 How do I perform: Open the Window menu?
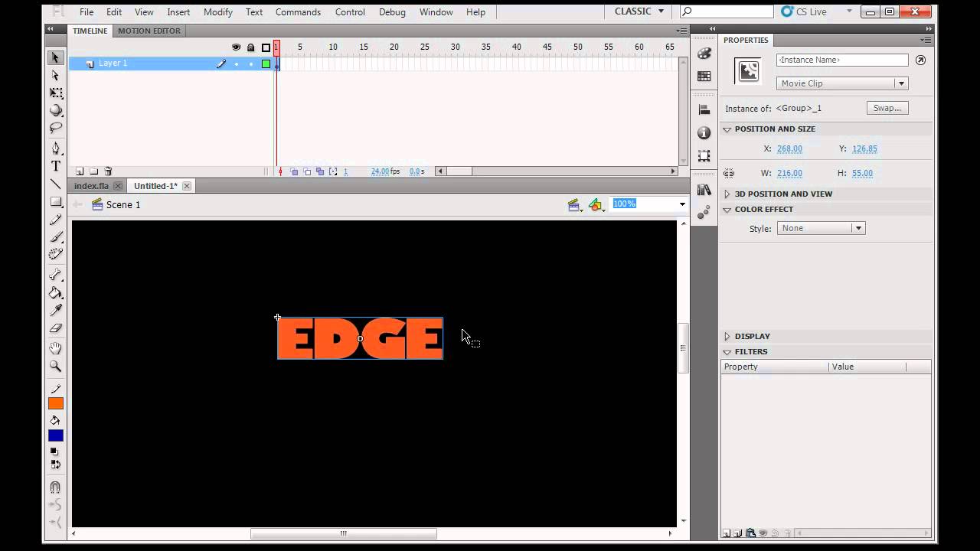click(436, 12)
